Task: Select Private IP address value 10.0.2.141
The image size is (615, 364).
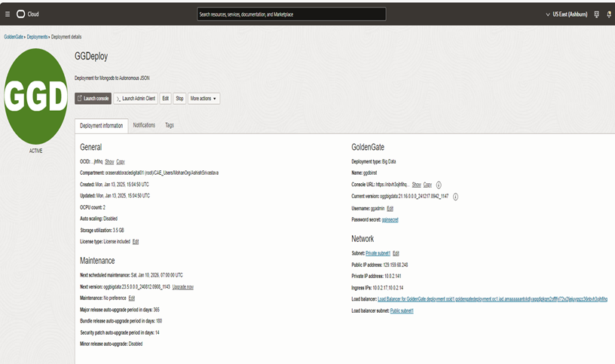Action: pyautogui.click(x=393, y=276)
